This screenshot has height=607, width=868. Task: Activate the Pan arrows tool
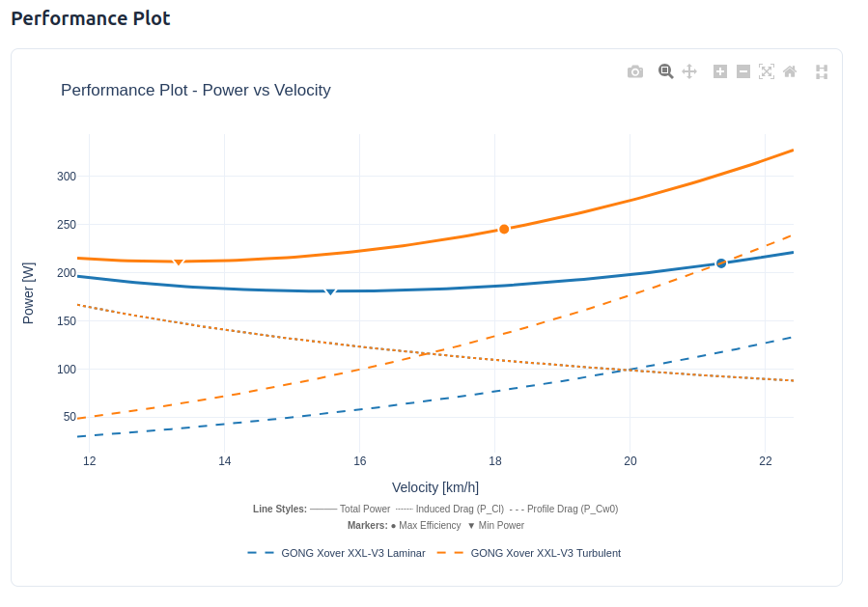pos(689,71)
